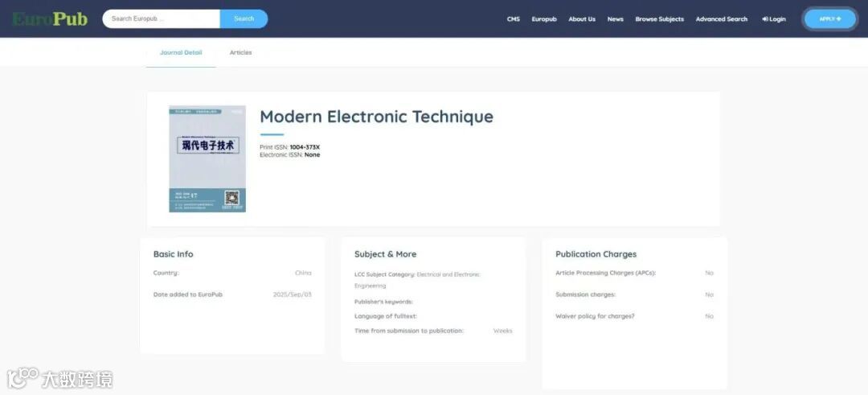
Task: Click the Submission charges label
Action: point(586,294)
